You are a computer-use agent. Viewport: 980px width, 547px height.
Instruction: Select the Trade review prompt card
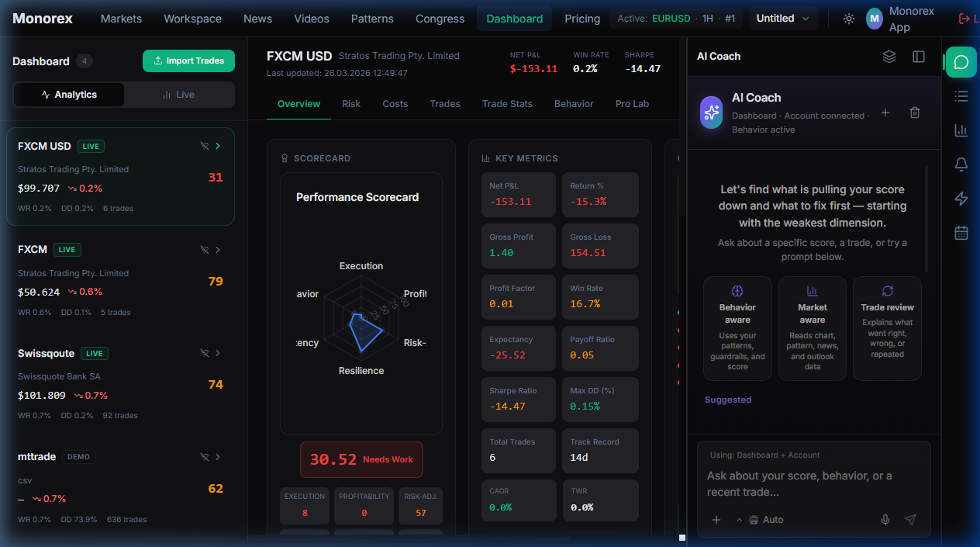click(887, 328)
